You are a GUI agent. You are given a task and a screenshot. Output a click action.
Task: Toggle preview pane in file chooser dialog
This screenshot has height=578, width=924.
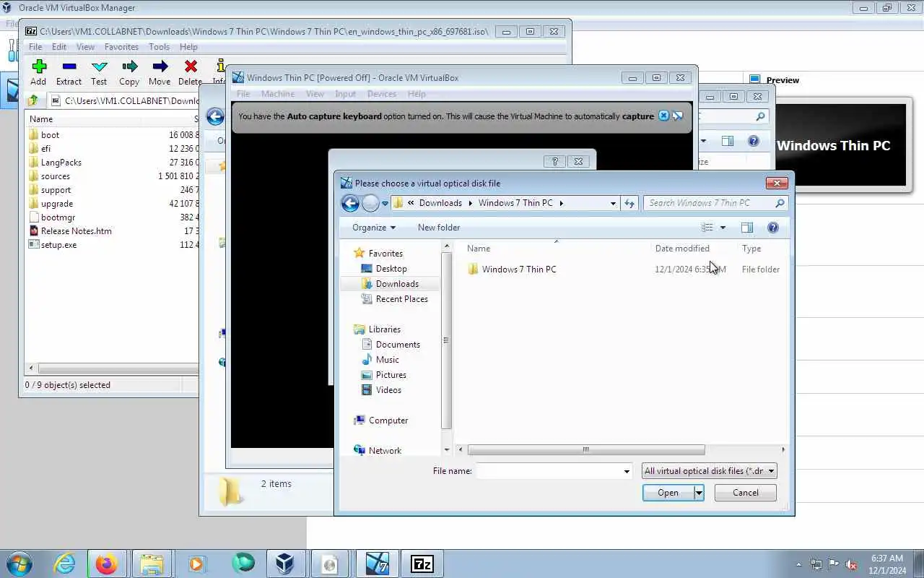point(747,228)
